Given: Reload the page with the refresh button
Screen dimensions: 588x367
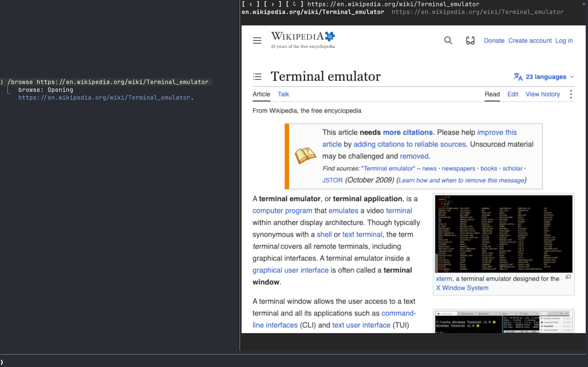Looking at the screenshot, I should 294,4.
